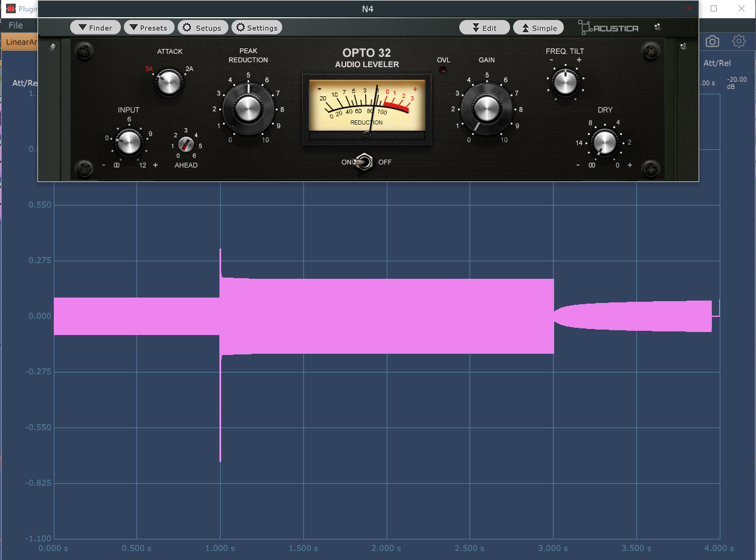This screenshot has height=560, width=756.
Task: Click the GAIN knob
Action: point(486,109)
